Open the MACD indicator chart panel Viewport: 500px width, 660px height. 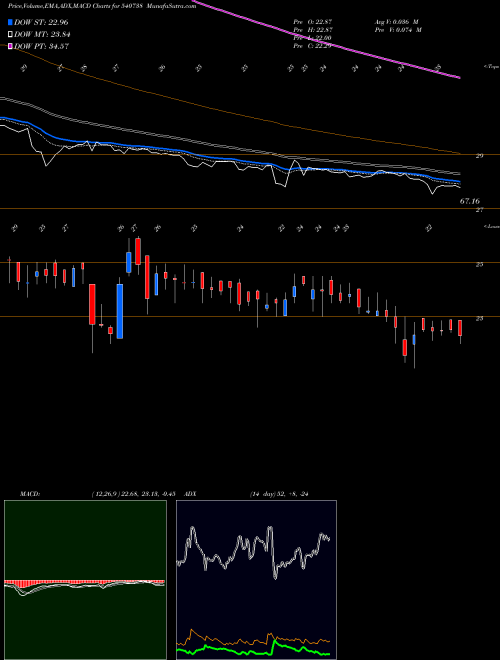[x=85, y=580]
